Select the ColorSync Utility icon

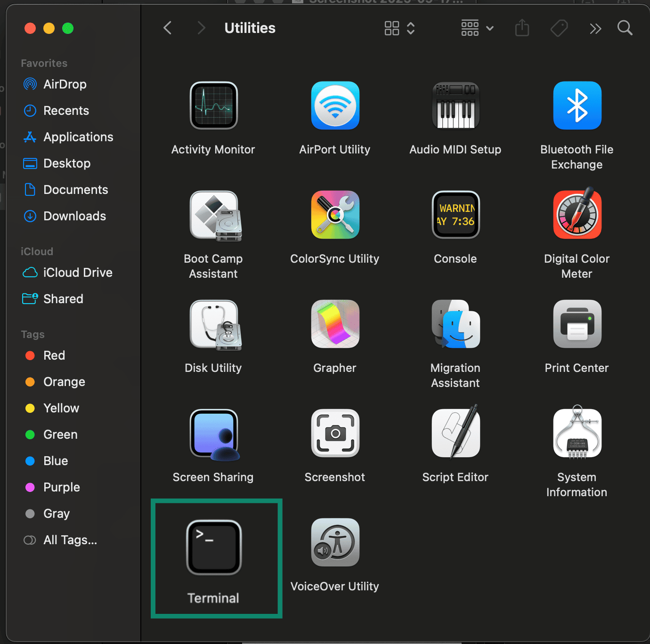[x=335, y=215]
